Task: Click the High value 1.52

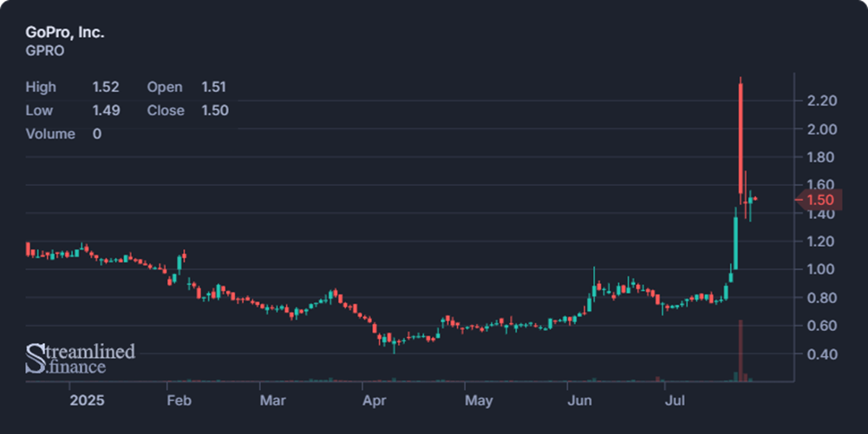Action: 105,87
